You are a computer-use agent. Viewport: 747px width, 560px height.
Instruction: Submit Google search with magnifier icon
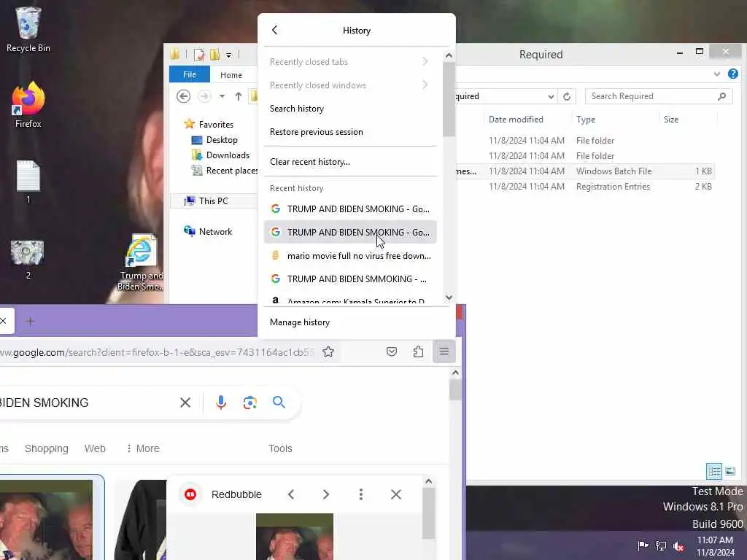[279, 402]
